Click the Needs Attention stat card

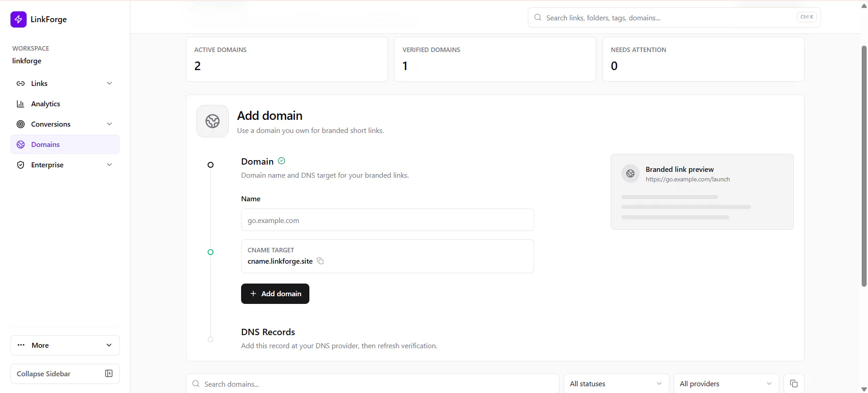pos(703,59)
